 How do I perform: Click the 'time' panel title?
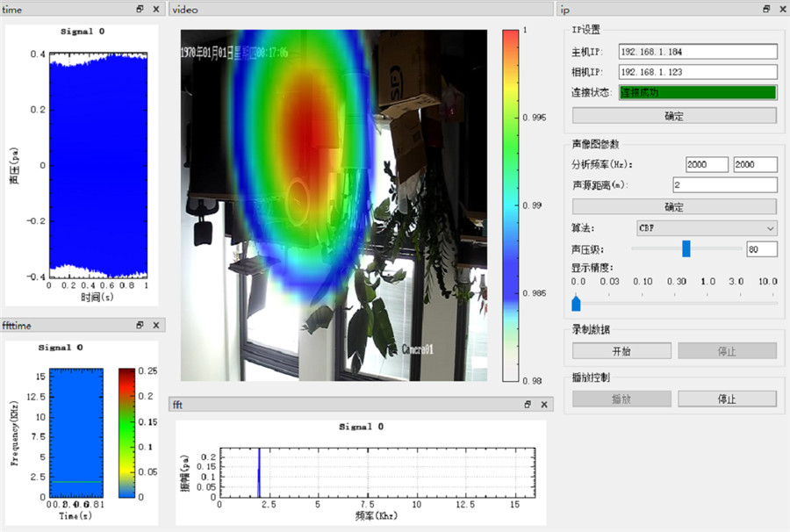11,10
